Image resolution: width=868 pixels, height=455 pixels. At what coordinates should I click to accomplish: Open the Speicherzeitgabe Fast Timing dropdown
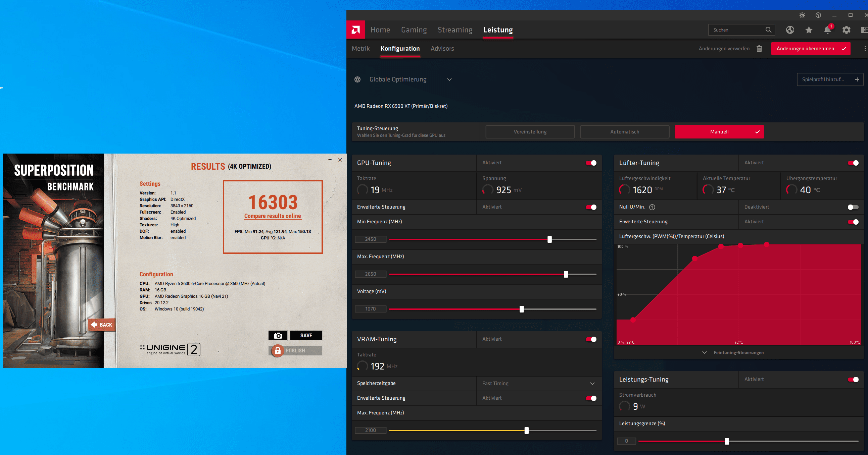tap(539, 383)
